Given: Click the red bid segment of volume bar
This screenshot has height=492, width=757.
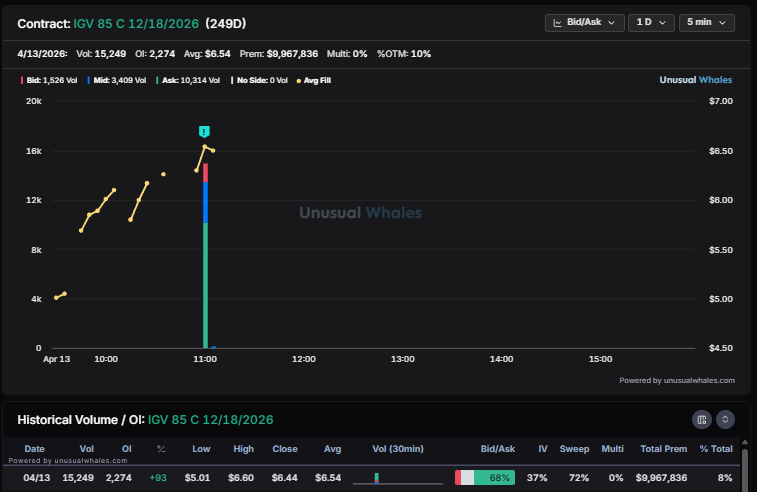Looking at the screenshot, I should click(206, 173).
